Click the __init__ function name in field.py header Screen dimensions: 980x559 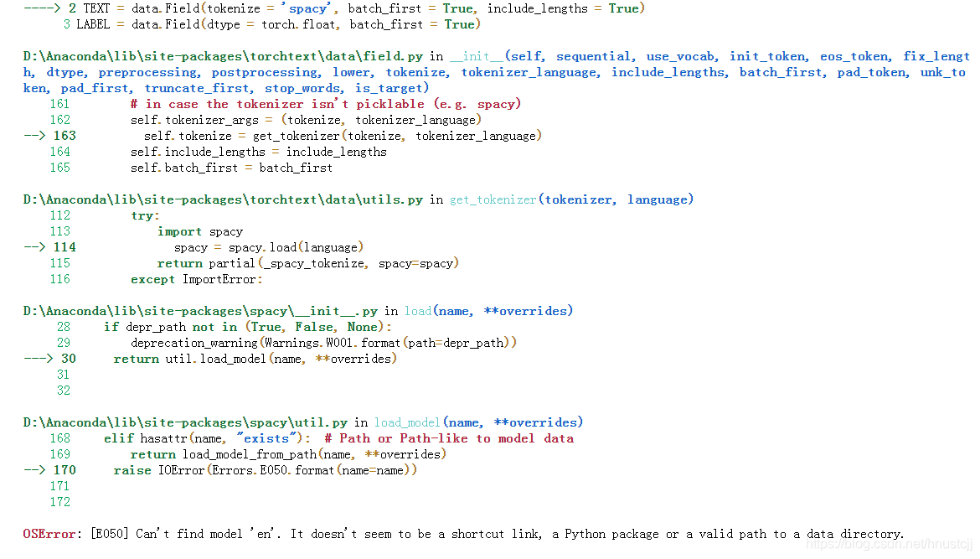pyautogui.click(x=477, y=56)
